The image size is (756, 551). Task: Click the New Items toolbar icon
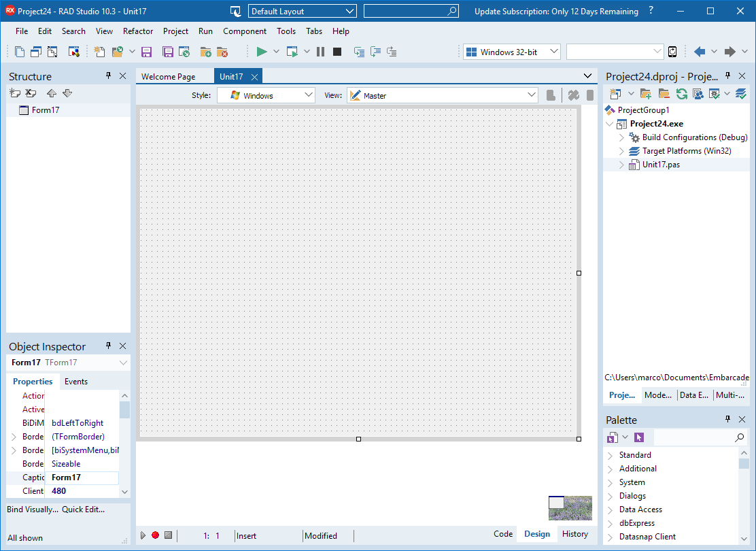coord(99,51)
